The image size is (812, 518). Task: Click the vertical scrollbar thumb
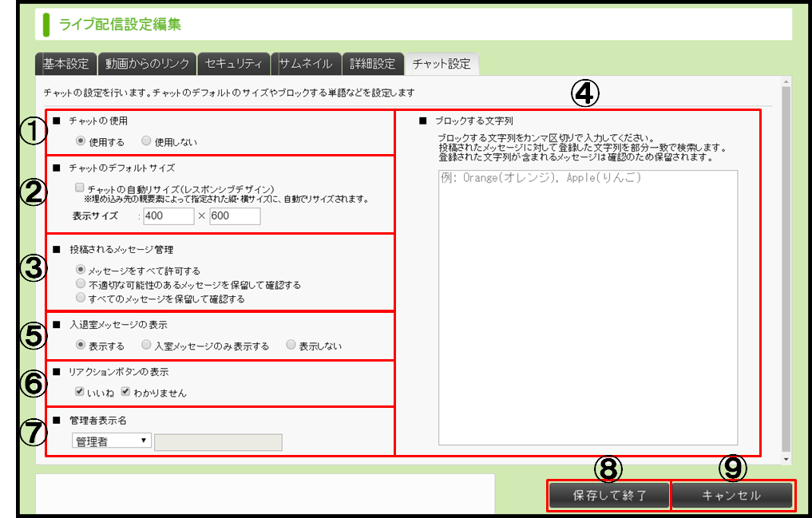coord(786,269)
